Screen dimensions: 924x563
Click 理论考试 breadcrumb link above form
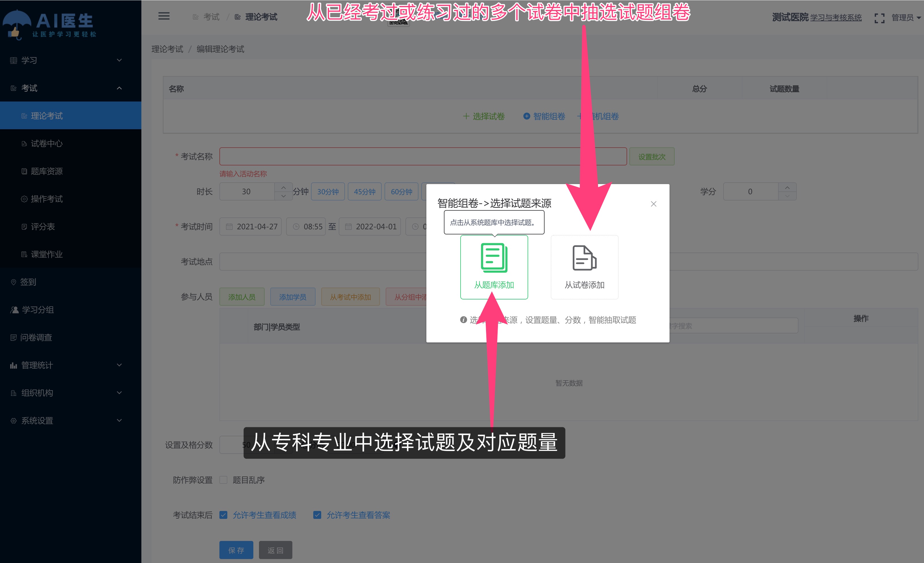167,49
